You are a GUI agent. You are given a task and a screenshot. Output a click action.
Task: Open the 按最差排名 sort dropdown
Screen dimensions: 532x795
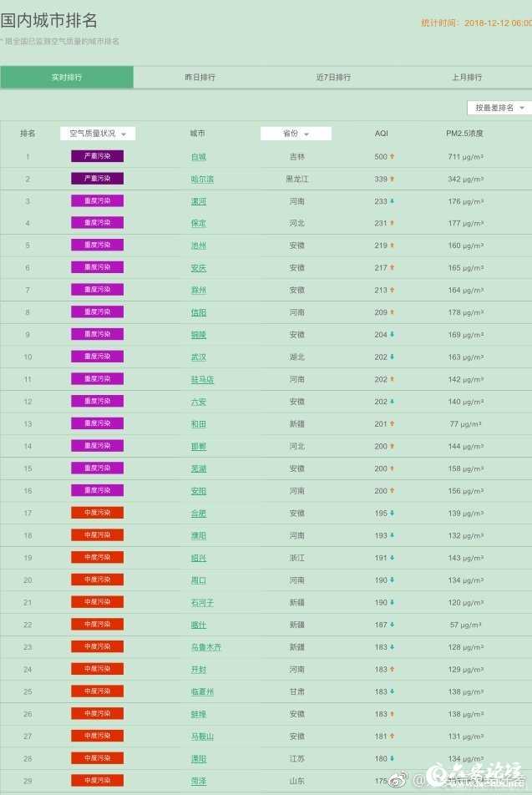(499, 108)
